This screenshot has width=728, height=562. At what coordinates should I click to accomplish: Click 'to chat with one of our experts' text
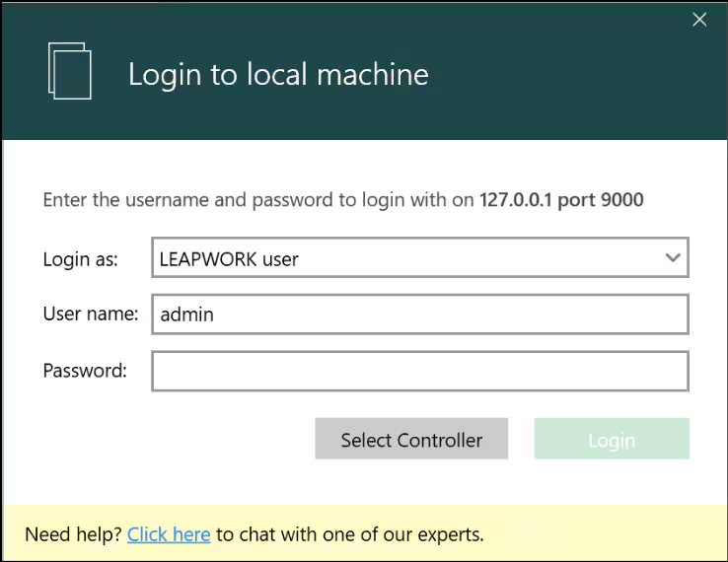[x=350, y=534]
